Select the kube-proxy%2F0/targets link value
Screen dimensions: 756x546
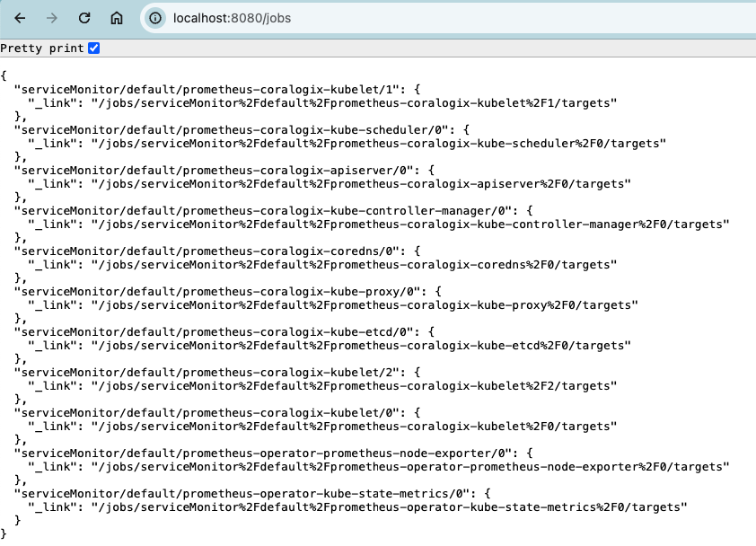point(365,306)
